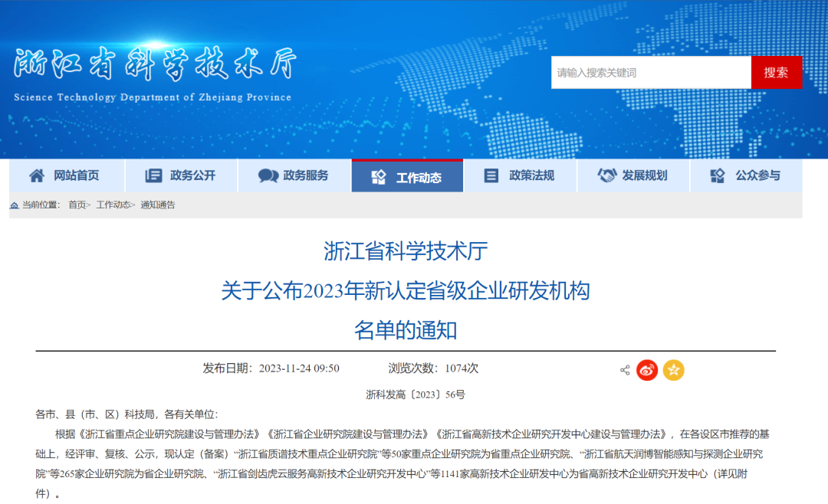Share article via the Weibo icon
The width and height of the screenshot is (828, 504).
[x=648, y=370]
